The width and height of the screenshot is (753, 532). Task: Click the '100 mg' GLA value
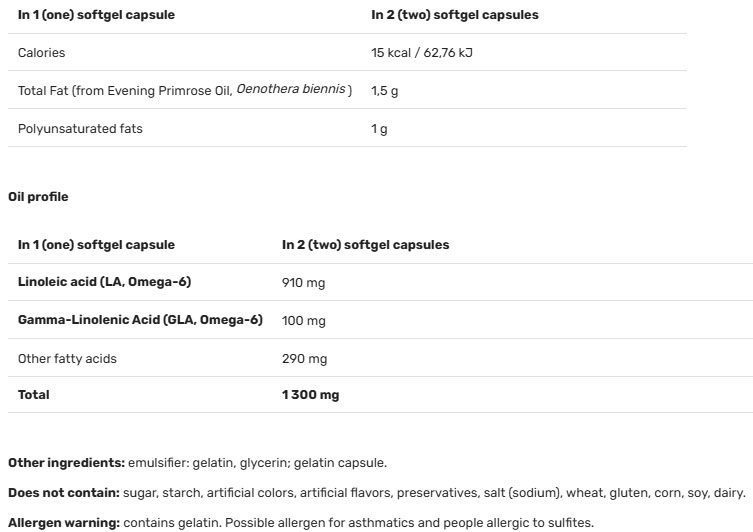tap(303, 321)
